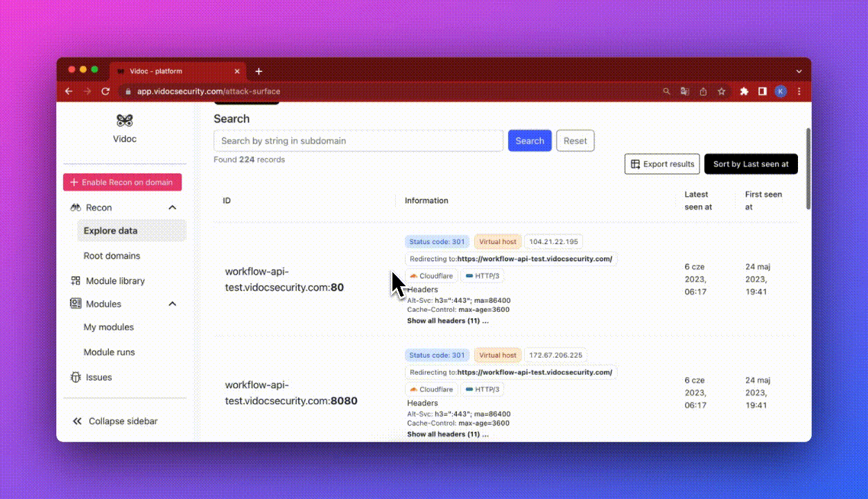This screenshot has width=868, height=499.
Task: Go to My modules page
Action: click(x=109, y=327)
